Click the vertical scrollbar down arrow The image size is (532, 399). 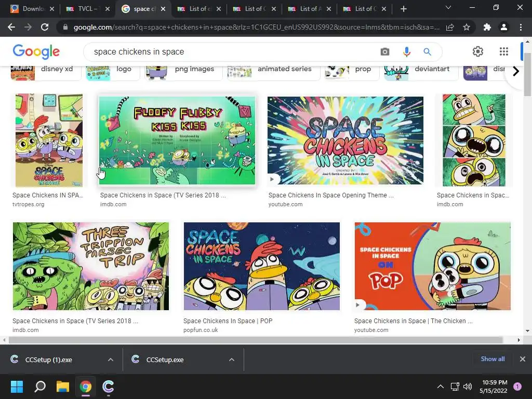point(527,330)
